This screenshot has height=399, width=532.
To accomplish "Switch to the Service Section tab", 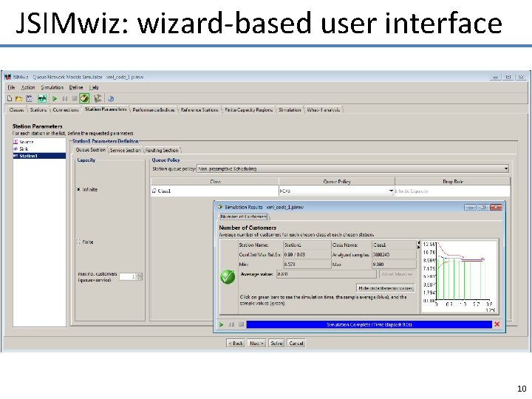I will click(126, 150).
